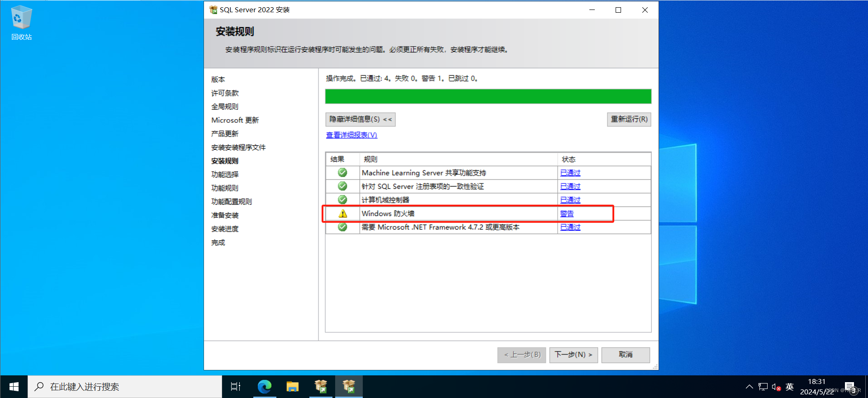Open the network status tray icon
This screenshot has height=398, width=868.
(x=763, y=387)
